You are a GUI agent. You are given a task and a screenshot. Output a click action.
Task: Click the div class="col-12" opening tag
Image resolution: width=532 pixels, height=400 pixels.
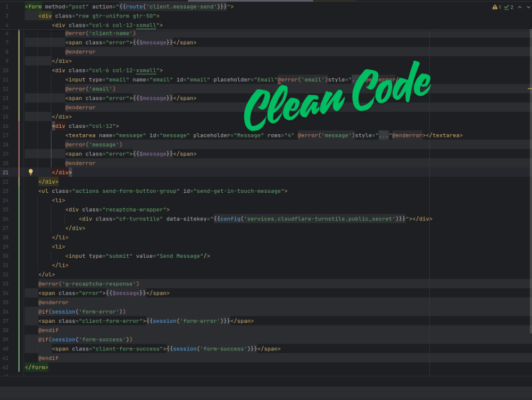pos(86,126)
